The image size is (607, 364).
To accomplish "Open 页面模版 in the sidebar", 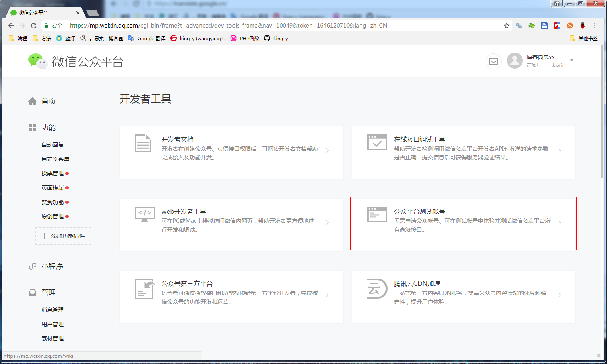I will [53, 188].
